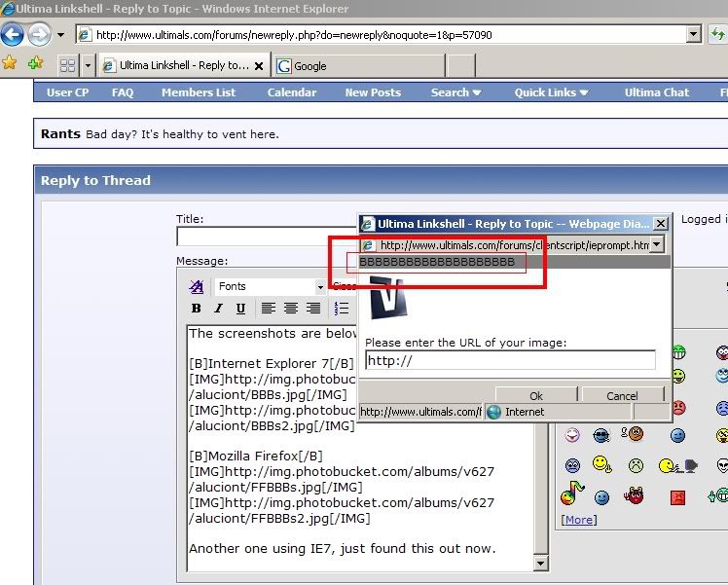
Task: Click the green refresh arrows button
Action: pos(717,34)
